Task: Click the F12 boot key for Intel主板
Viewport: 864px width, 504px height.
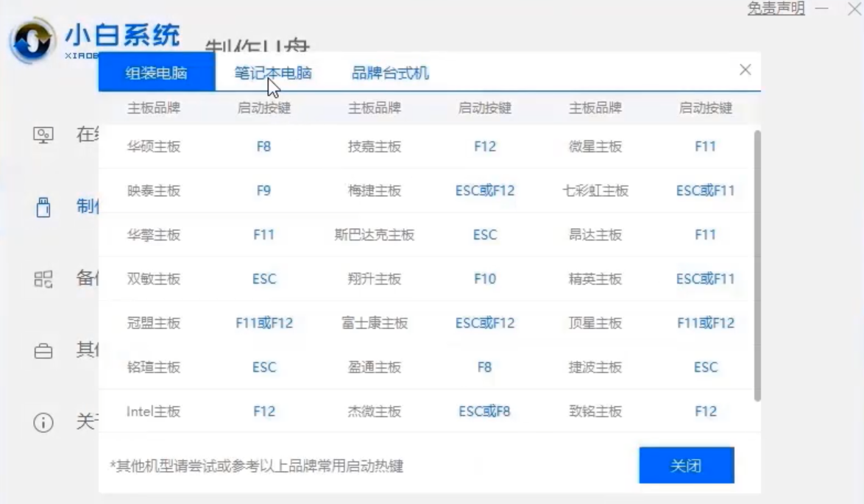Action: point(263,411)
